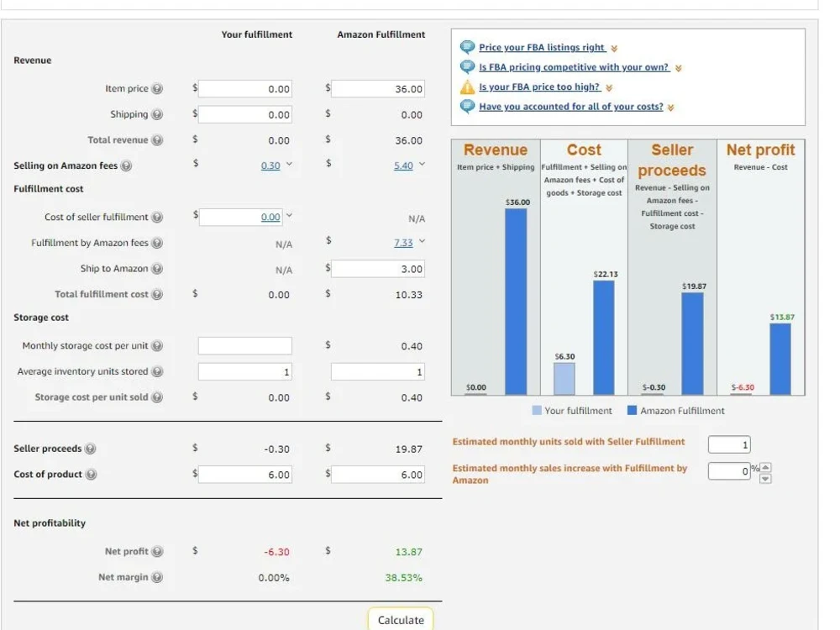Screen dimensions: 840x630
Task: Click Your fulfillment Average inventory units field
Action: [x=245, y=372]
